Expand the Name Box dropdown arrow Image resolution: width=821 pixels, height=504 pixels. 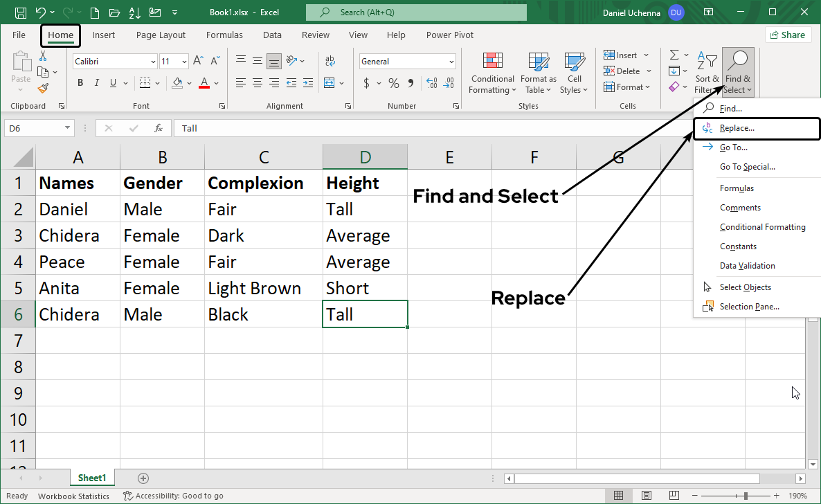[67, 128]
